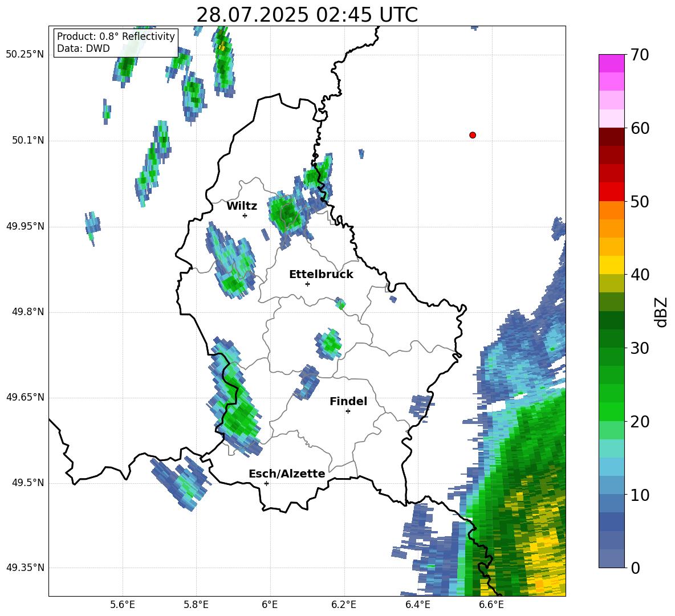Click the Product: 0.8° Reflectivity text
The image size is (675, 616).
116,36
